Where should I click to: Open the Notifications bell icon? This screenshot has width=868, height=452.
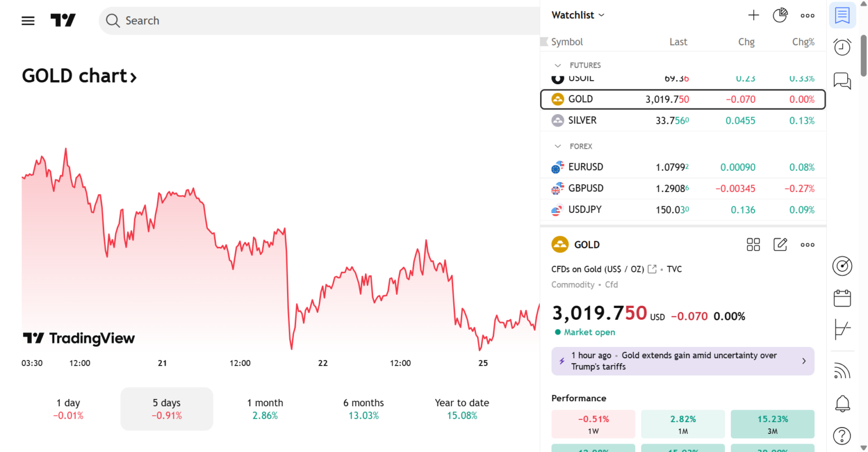[x=842, y=403]
